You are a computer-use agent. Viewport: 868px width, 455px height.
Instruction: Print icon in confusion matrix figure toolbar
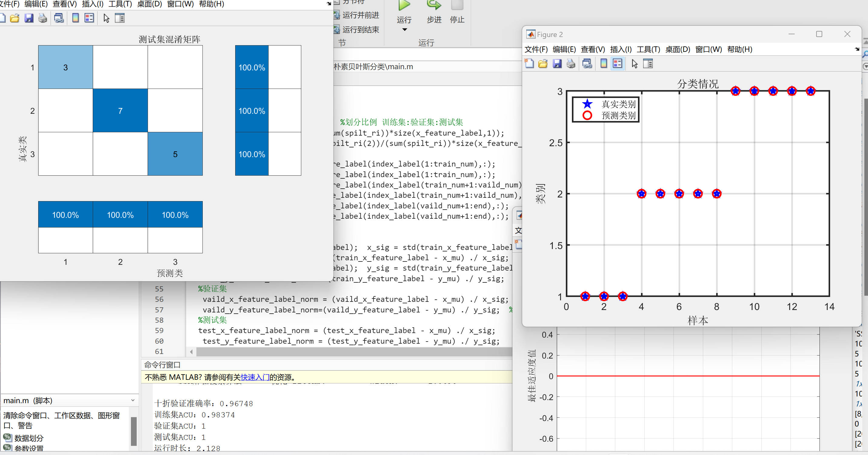(43, 18)
